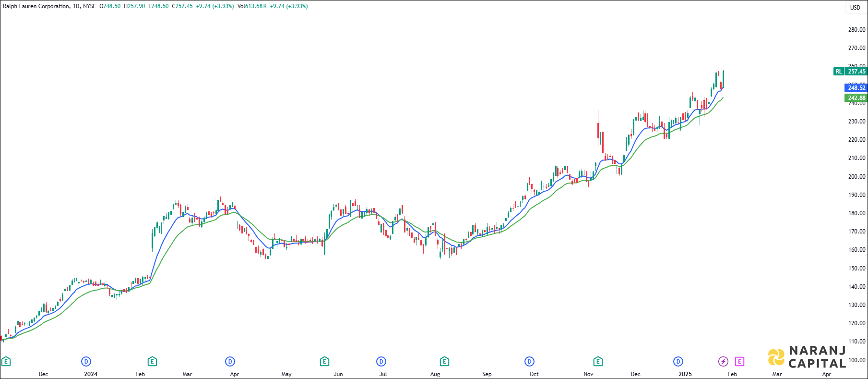Open the earnings marker from November 2023
868x379 pixels.
(6, 361)
